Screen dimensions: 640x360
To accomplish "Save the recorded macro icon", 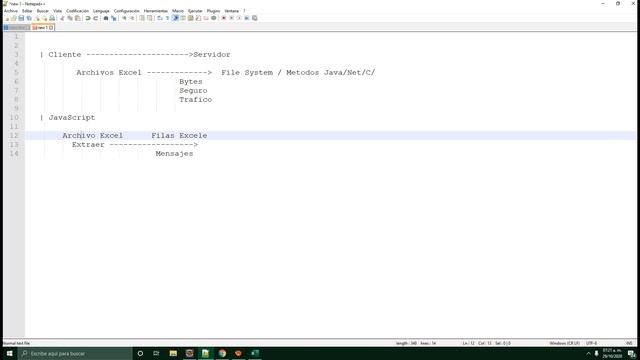I will click(x=254, y=18).
